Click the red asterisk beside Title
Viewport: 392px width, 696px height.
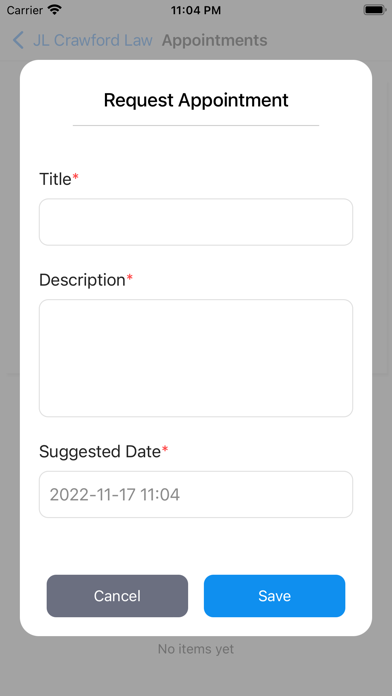[x=75, y=177]
